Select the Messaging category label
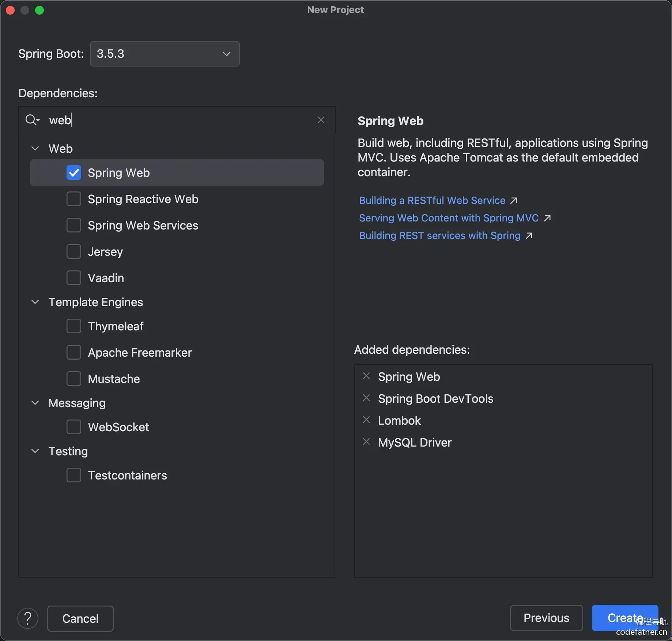 77,403
